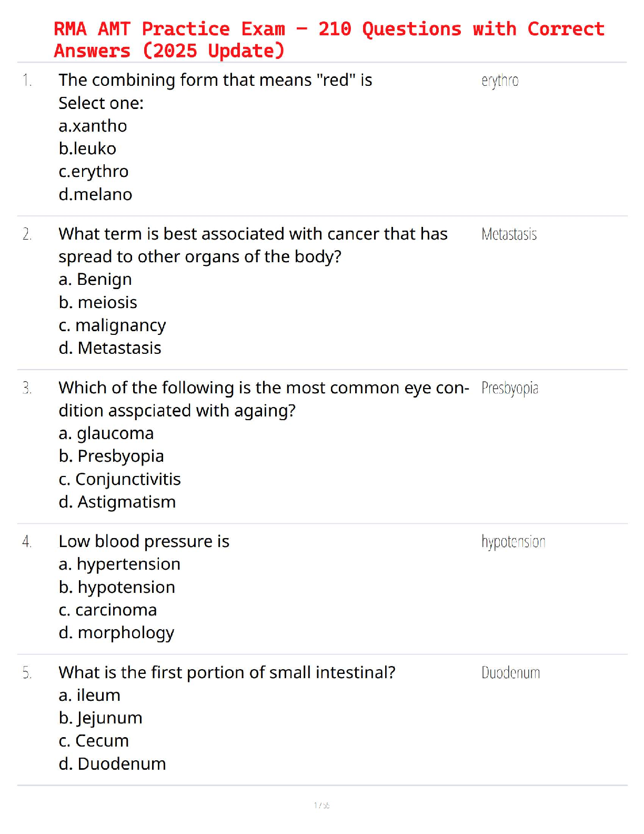Image resolution: width=644 pixels, height=834 pixels.
Task: Select 'b. hypotension' option in question 4
Action: tap(117, 587)
